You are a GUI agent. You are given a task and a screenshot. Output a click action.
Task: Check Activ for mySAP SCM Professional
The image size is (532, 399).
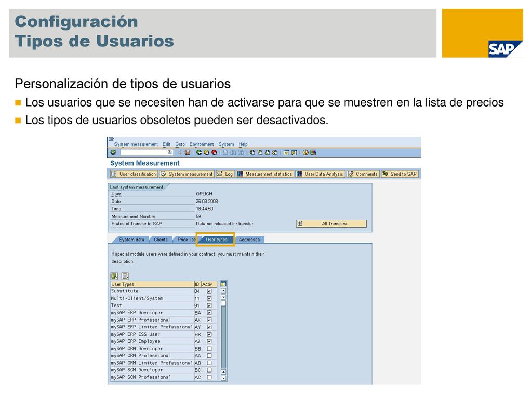coord(209,377)
